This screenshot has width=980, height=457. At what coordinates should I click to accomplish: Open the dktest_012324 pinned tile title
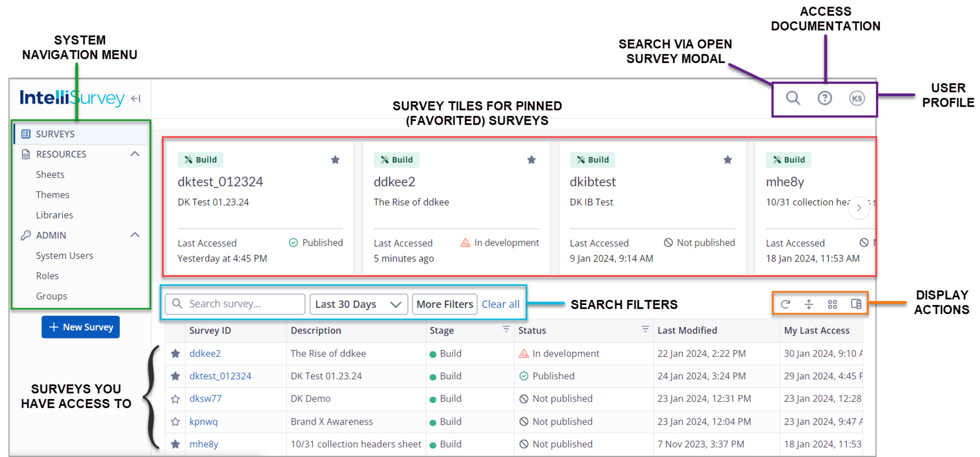[x=220, y=182]
